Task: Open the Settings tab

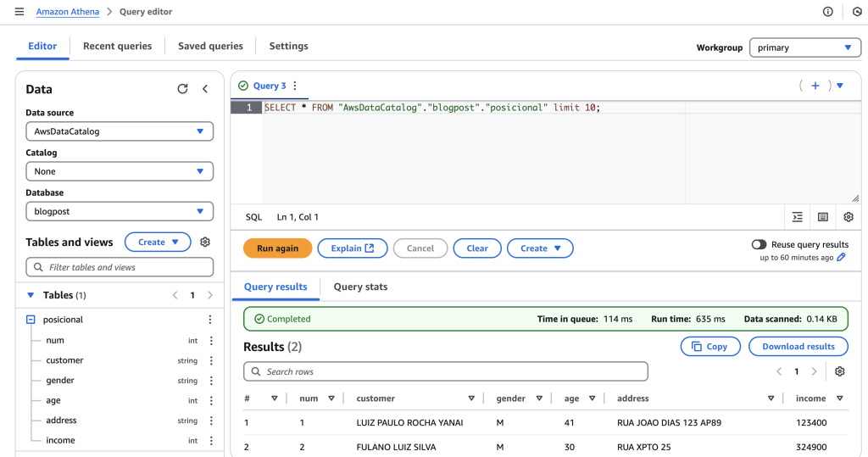Action: click(x=288, y=46)
